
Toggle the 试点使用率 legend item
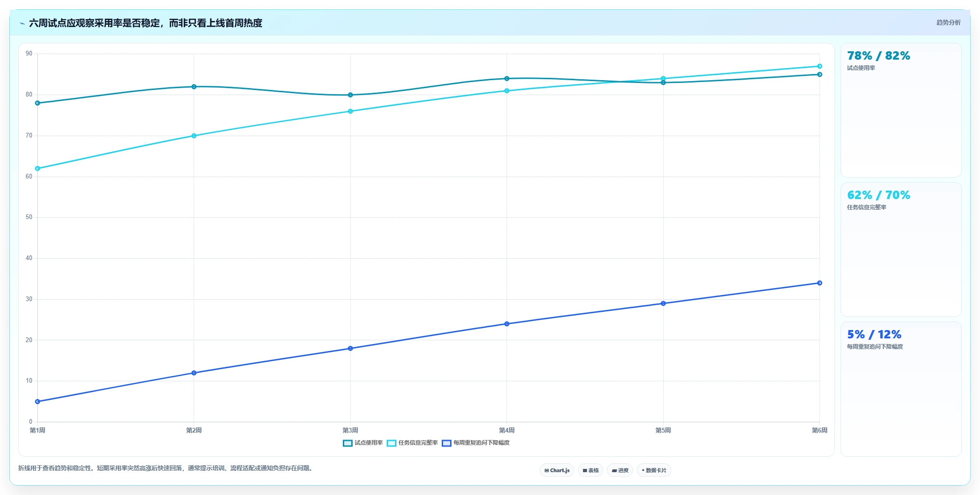(x=363, y=443)
